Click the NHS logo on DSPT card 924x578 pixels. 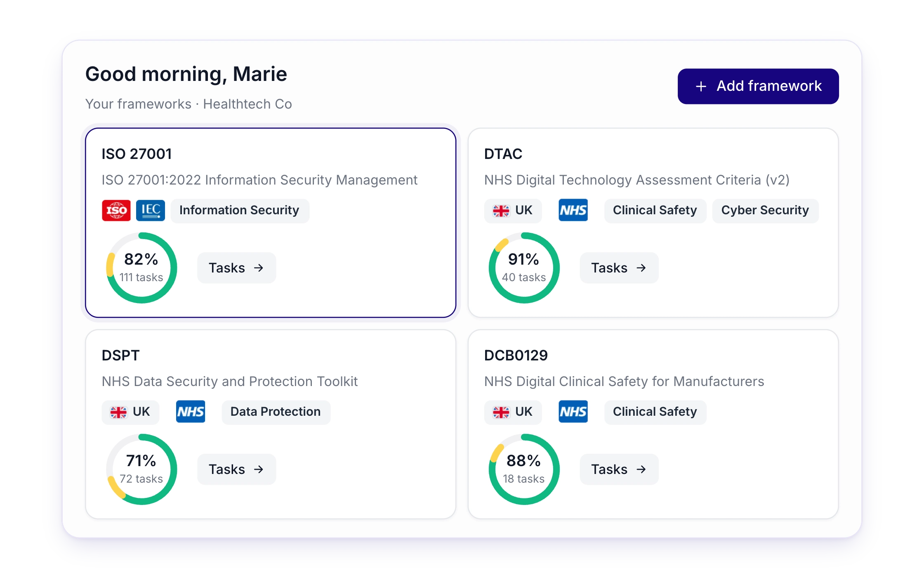(191, 412)
